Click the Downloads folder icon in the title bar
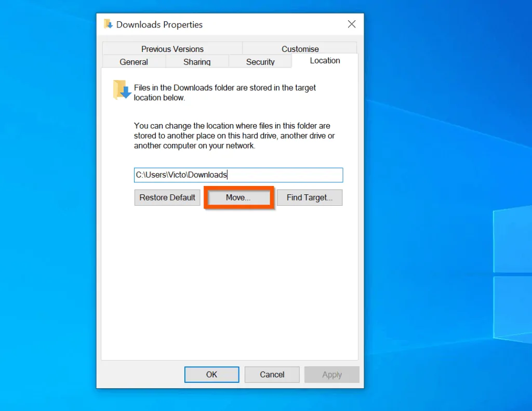 [109, 23]
